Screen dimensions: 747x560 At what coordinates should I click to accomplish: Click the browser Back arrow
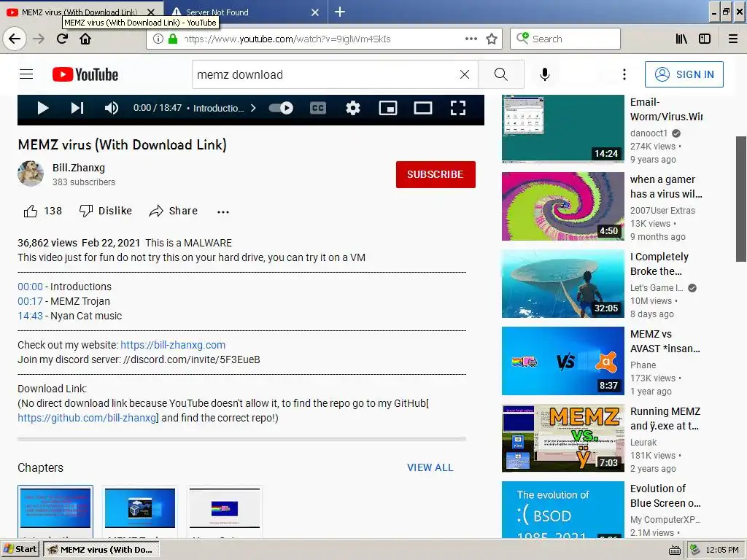pos(15,39)
